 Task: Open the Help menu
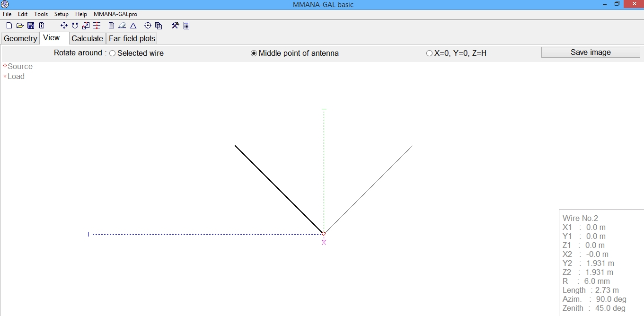(81, 14)
